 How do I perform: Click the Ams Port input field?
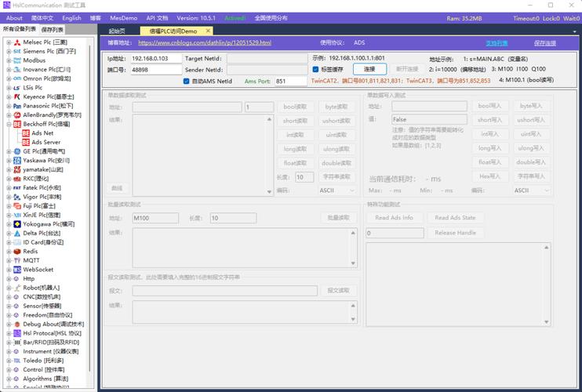[291, 81]
